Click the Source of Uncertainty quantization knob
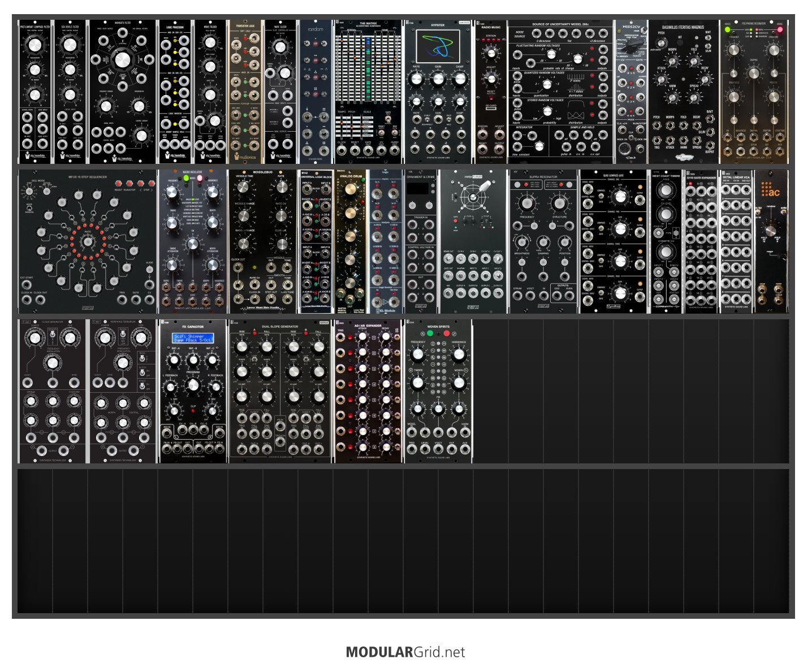 tap(547, 84)
